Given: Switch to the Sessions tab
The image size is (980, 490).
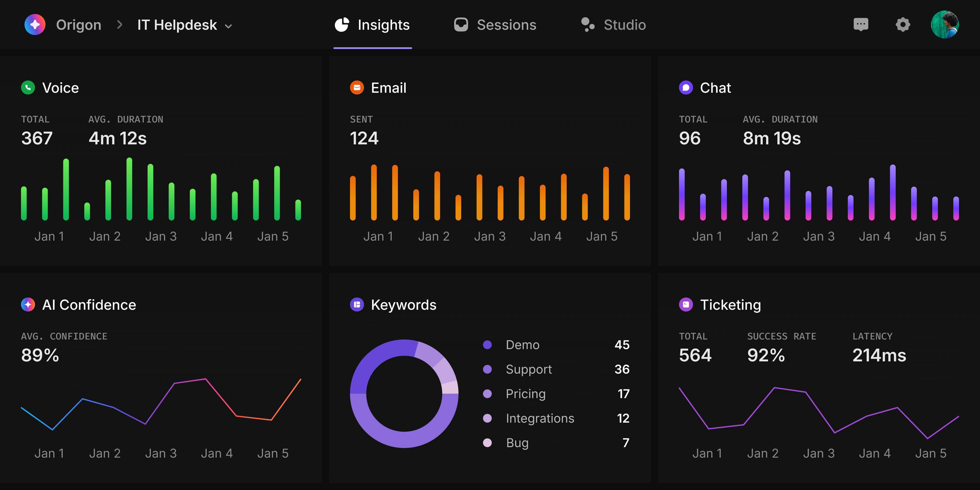Looking at the screenshot, I should (495, 24).
